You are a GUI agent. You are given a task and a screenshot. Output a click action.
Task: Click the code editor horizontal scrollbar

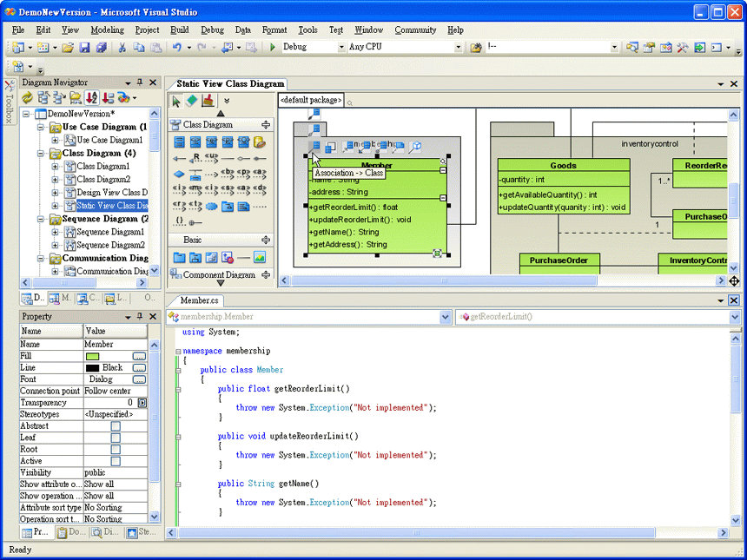[x=417, y=532]
